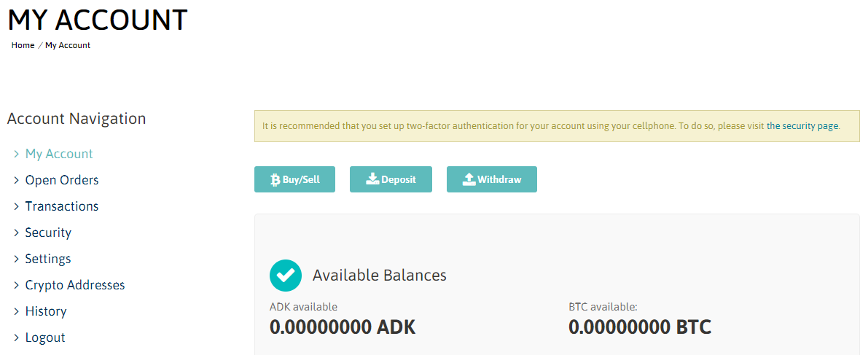Click the chevron beside Security
This screenshot has height=355, width=868.
pyautogui.click(x=16, y=233)
